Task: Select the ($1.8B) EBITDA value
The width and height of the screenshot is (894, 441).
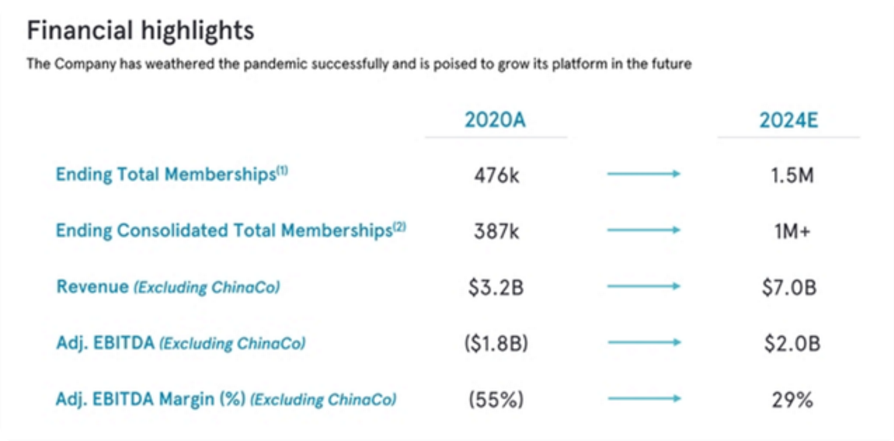Action: point(497,343)
